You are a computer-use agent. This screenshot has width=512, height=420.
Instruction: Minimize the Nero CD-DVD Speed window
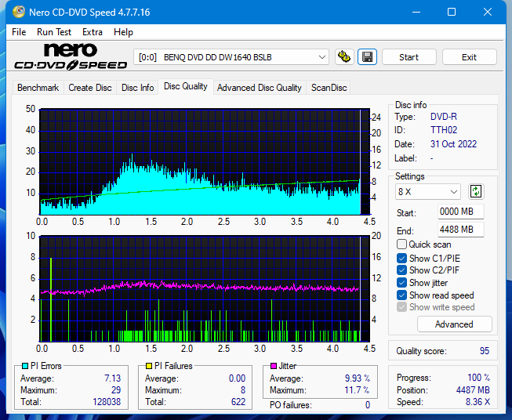[416, 12]
